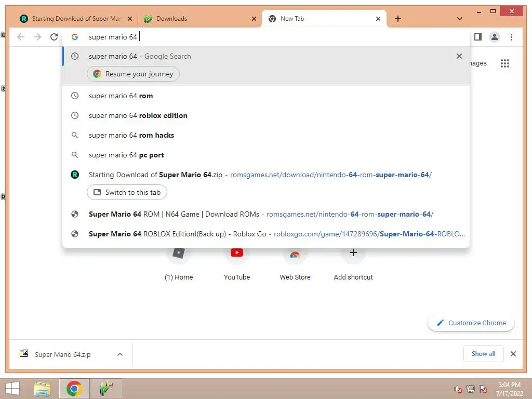Open the downloaded Super Mario 64.zip file
532x399 pixels.
[63, 354]
